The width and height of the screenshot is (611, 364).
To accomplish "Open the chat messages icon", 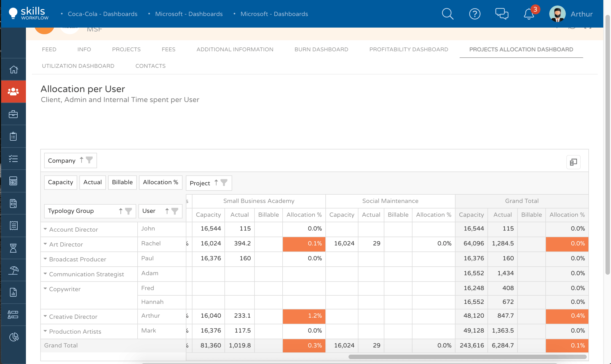I will (x=502, y=14).
